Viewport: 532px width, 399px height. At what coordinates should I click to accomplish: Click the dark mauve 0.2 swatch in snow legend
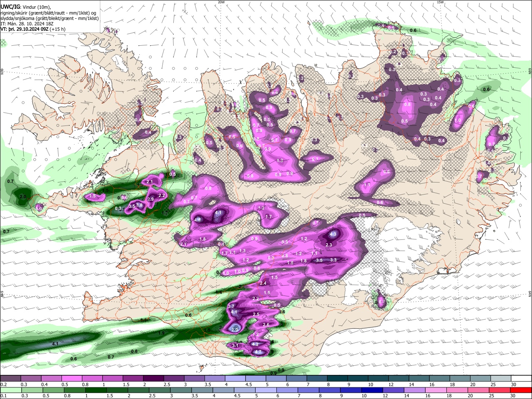pyautogui.click(x=10, y=378)
